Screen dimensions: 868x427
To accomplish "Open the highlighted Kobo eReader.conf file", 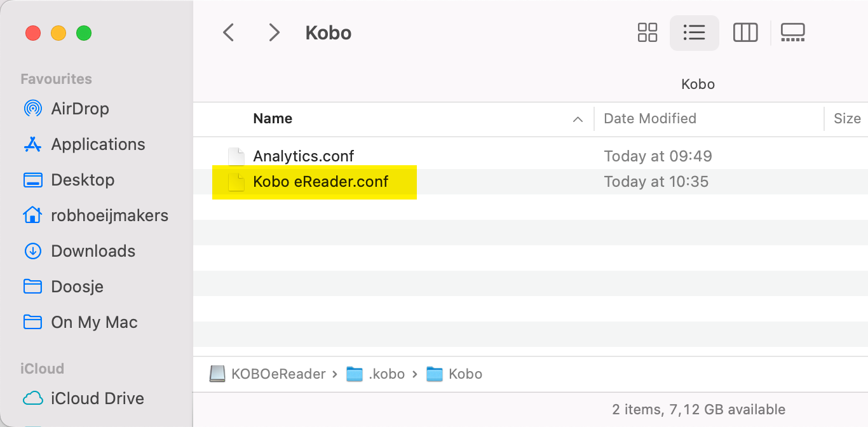I will (320, 182).
